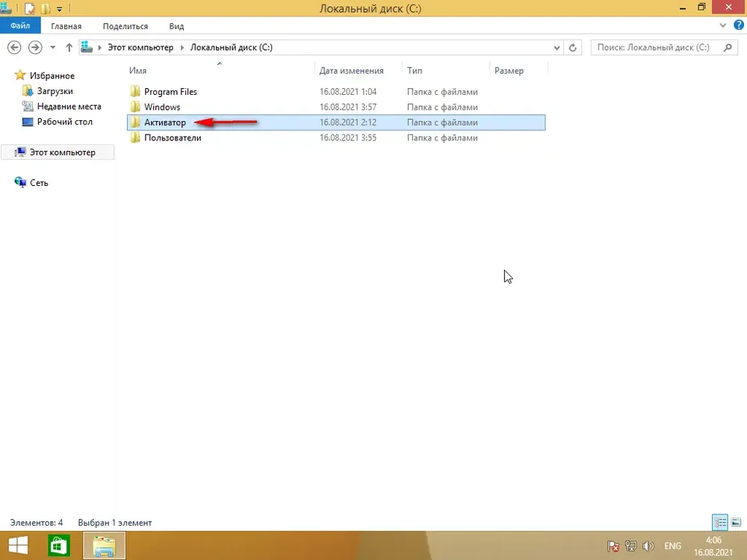Click the Program Files folder icon

pyautogui.click(x=135, y=91)
